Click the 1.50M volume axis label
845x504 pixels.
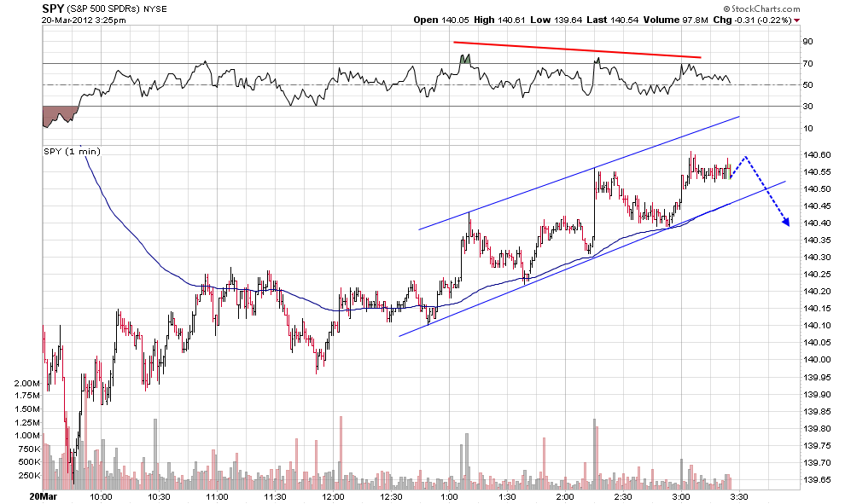(x=27, y=408)
